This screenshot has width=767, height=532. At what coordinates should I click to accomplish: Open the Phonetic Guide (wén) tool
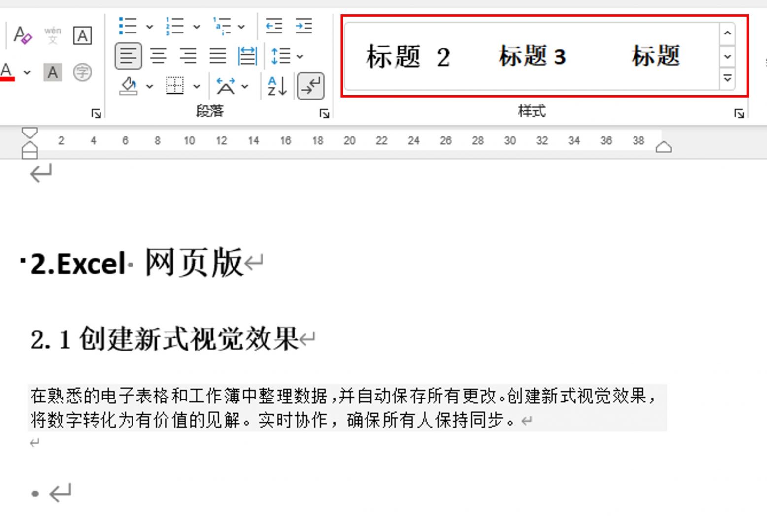53,35
